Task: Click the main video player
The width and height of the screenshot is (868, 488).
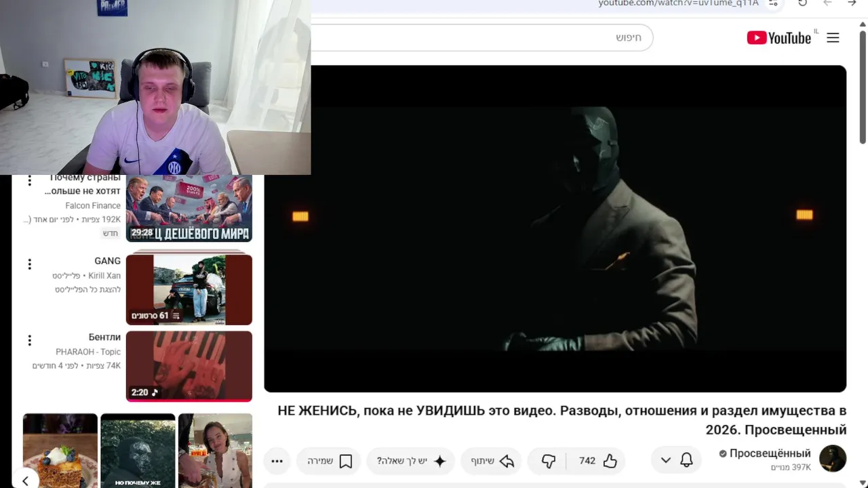Action: tap(555, 228)
